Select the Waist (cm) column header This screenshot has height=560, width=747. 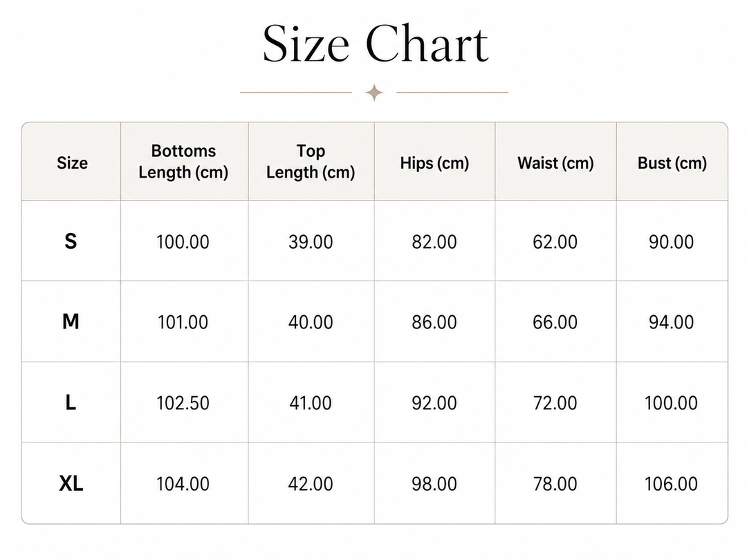point(555,163)
